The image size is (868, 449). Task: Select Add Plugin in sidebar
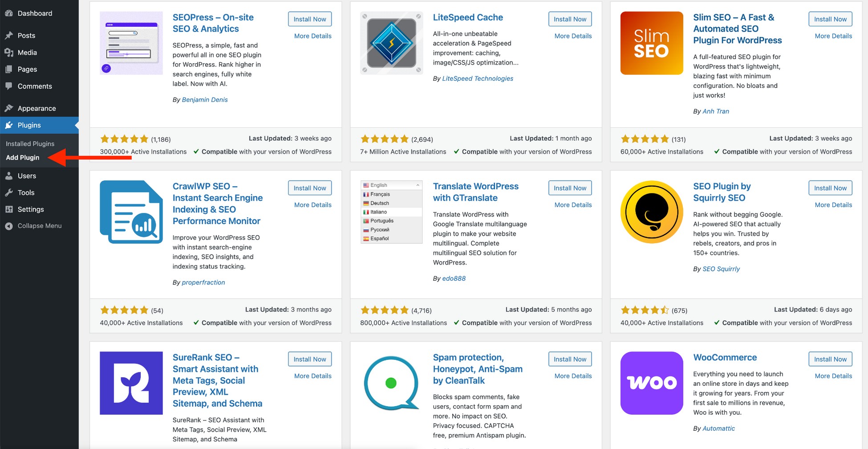coord(23,158)
